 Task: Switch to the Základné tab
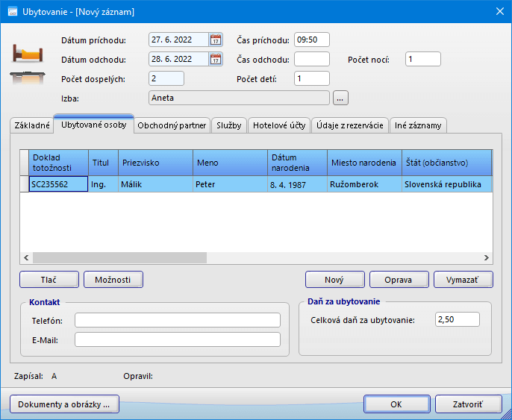click(32, 125)
